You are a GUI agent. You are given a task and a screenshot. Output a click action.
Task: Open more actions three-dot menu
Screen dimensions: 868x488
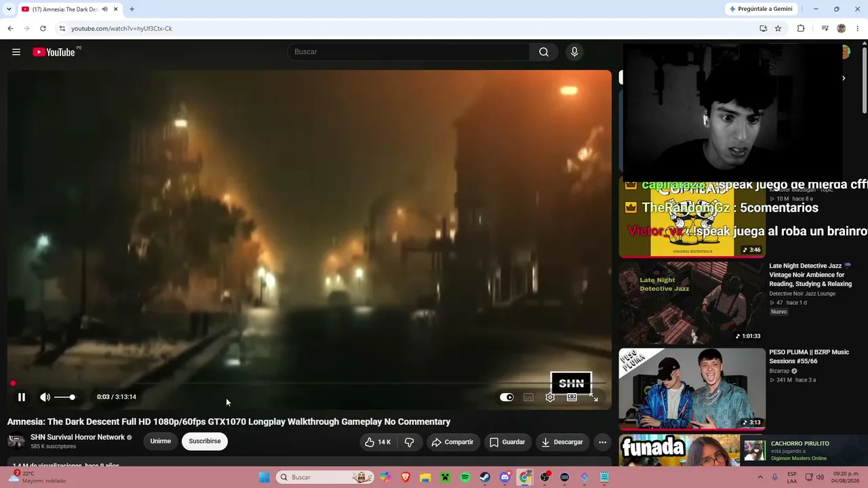(602, 442)
